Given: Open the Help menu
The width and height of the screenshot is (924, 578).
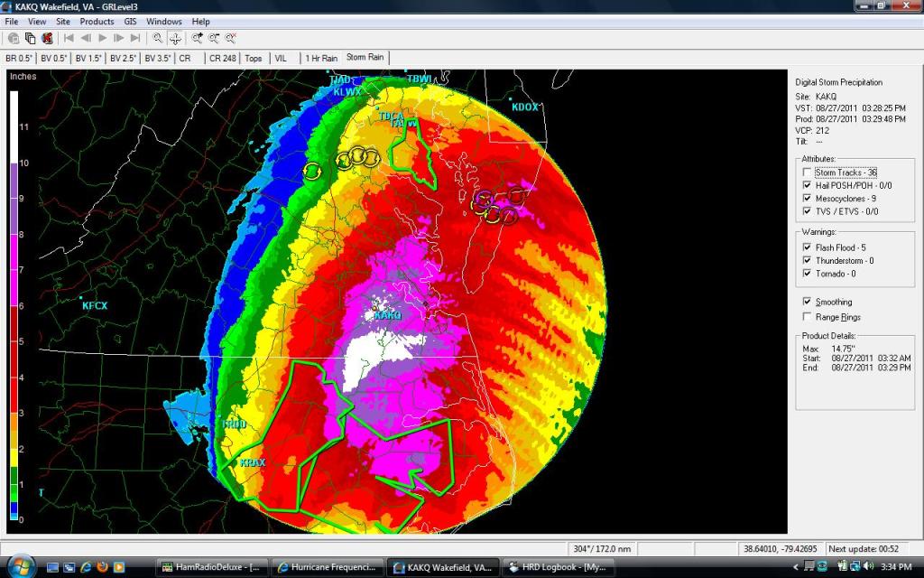Looking at the screenshot, I should coord(200,22).
